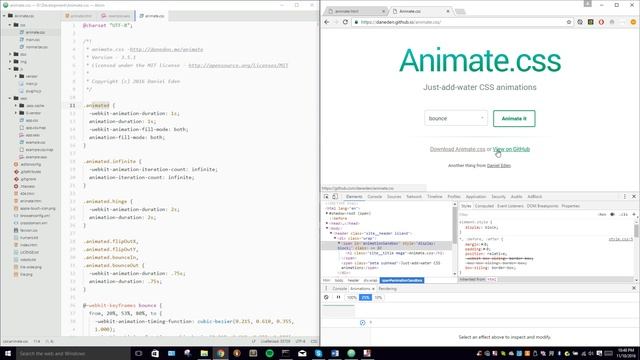Toggle the .cls class editor button
The image size is (640, 360).
click(623, 214)
